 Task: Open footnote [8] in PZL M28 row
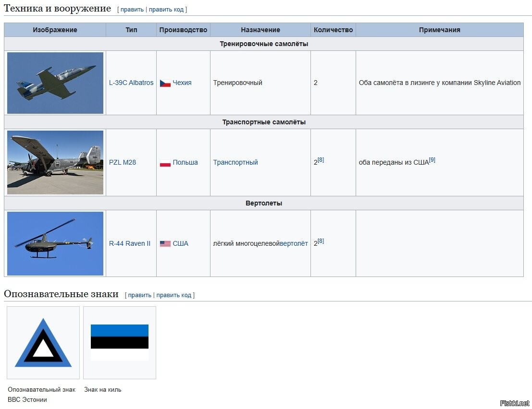pos(321,159)
